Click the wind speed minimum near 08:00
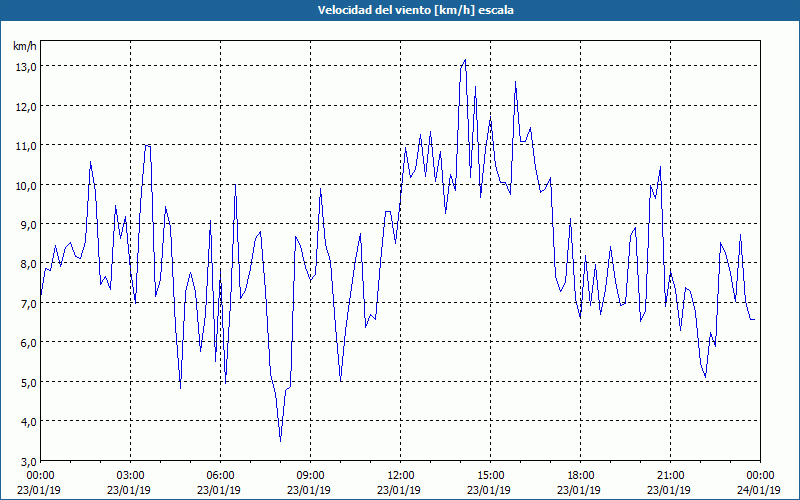This screenshot has width=800, height=500. tap(281, 440)
